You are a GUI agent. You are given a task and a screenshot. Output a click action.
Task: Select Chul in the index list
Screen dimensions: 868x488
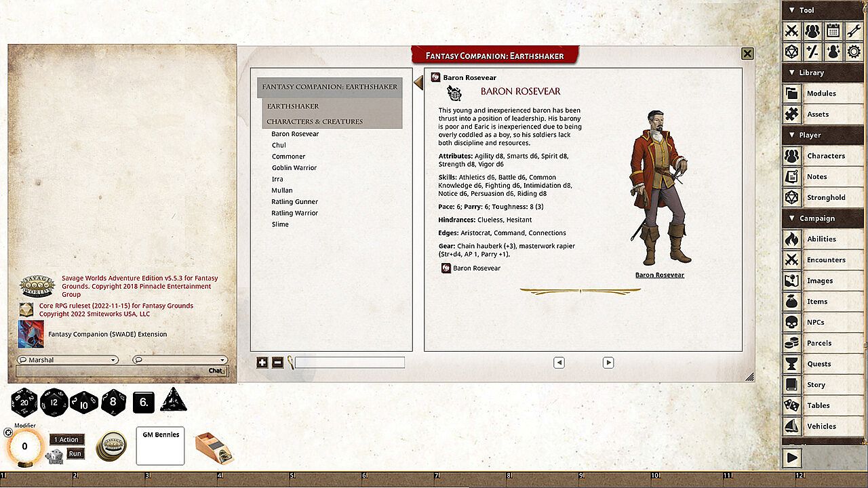click(x=279, y=145)
